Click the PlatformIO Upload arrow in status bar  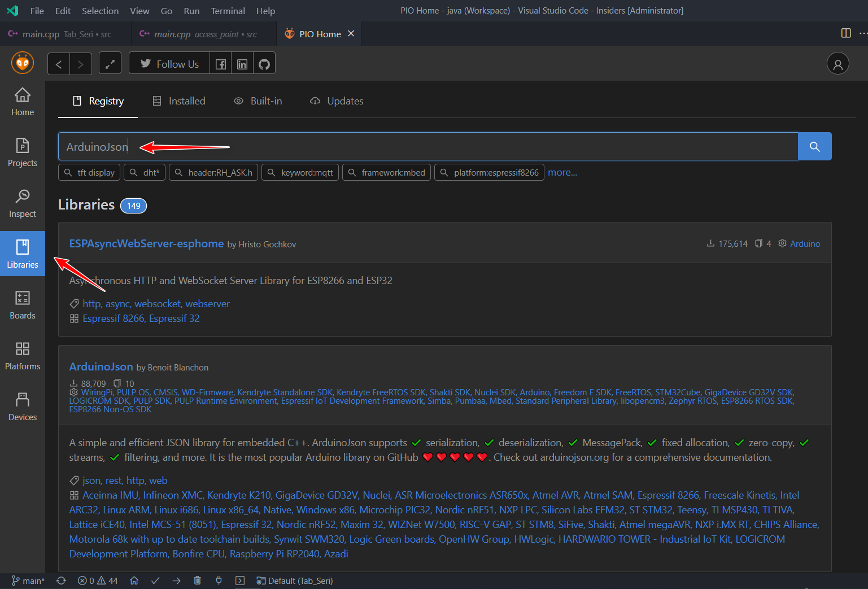(176, 581)
